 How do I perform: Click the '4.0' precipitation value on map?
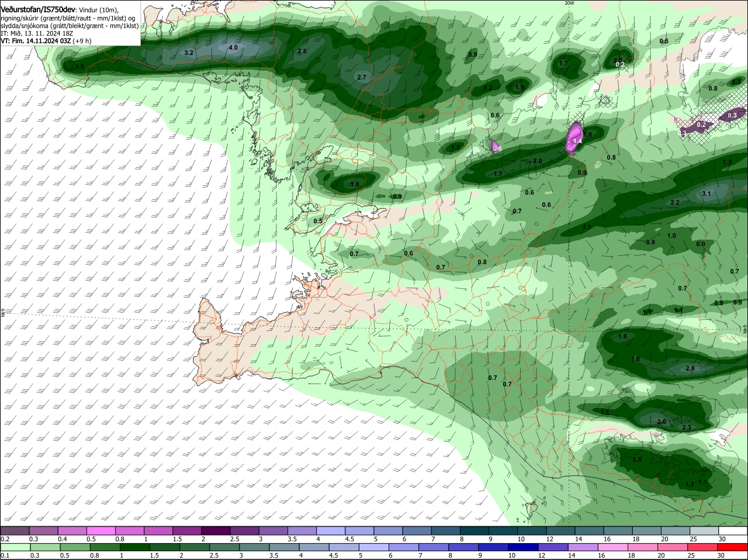click(x=233, y=47)
